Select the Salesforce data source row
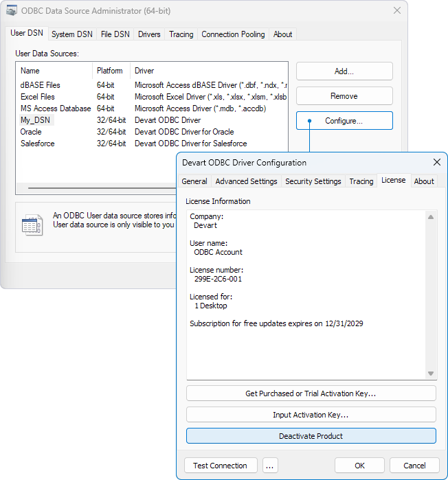The width and height of the screenshot is (448, 480). click(x=152, y=144)
